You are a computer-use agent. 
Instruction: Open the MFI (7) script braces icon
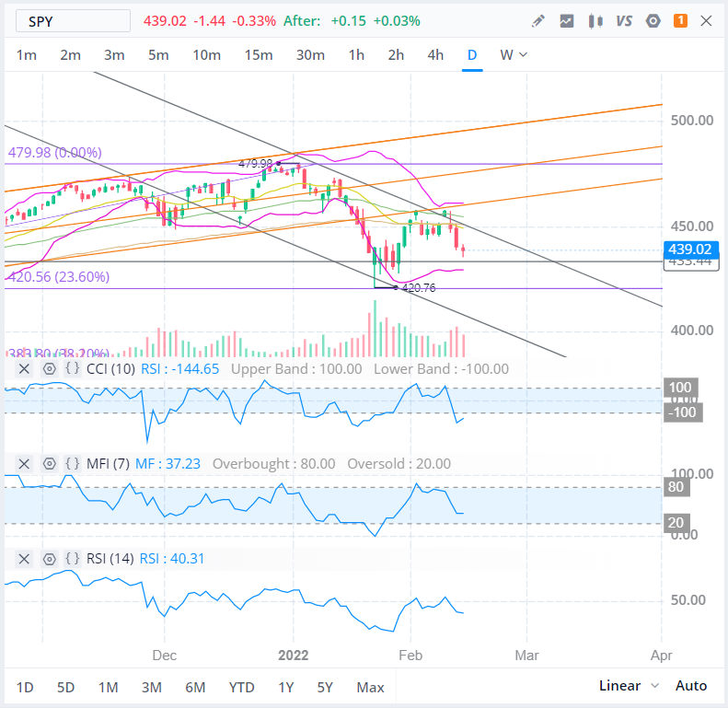click(x=72, y=464)
